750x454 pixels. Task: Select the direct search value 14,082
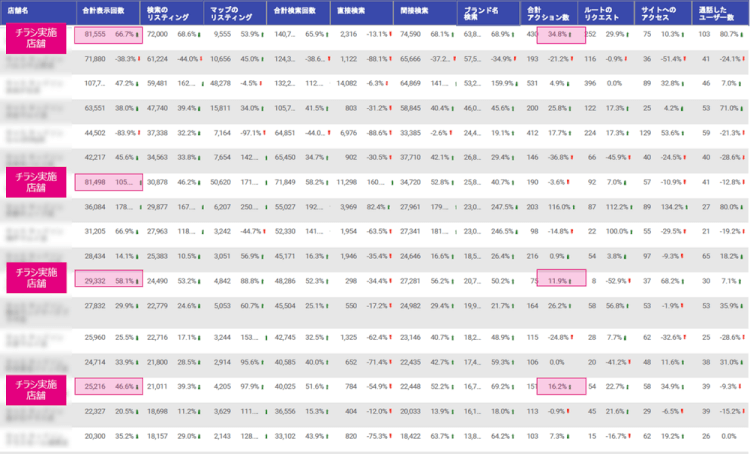tap(347, 83)
